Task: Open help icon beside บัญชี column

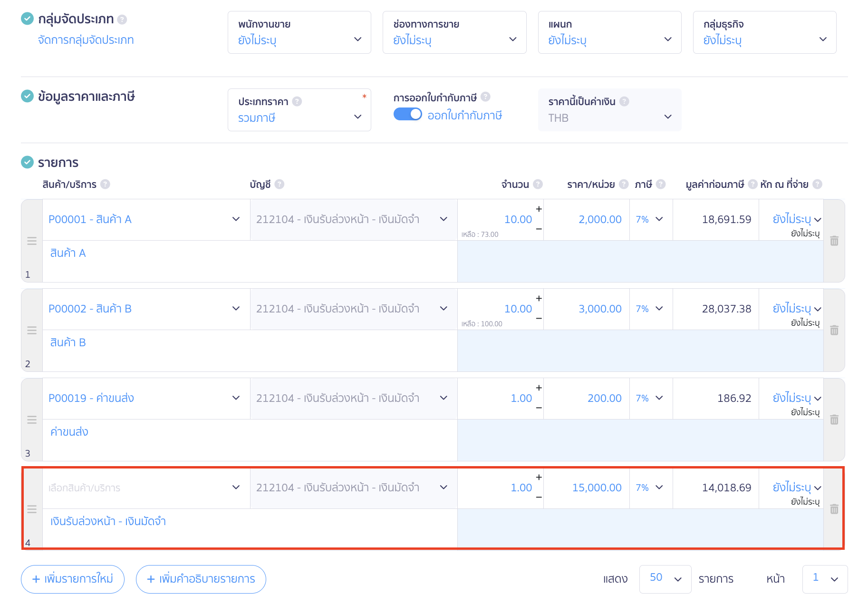Action: pyautogui.click(x=280, y=184)
